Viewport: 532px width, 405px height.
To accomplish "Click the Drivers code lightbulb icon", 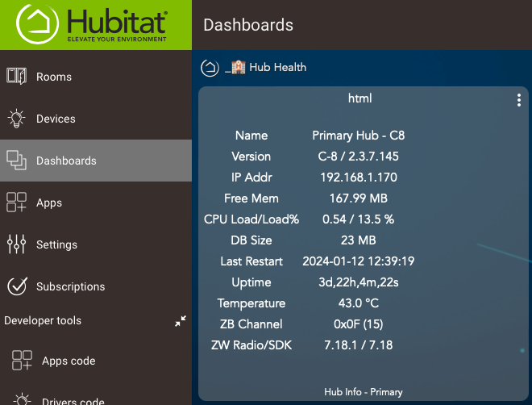I will click(22, 399).
